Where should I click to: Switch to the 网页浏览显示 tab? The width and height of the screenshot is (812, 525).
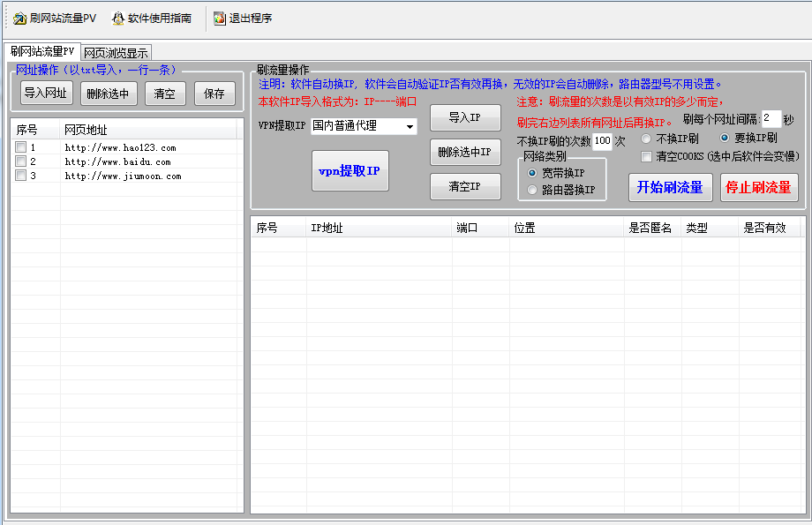(x=115, y=51)
